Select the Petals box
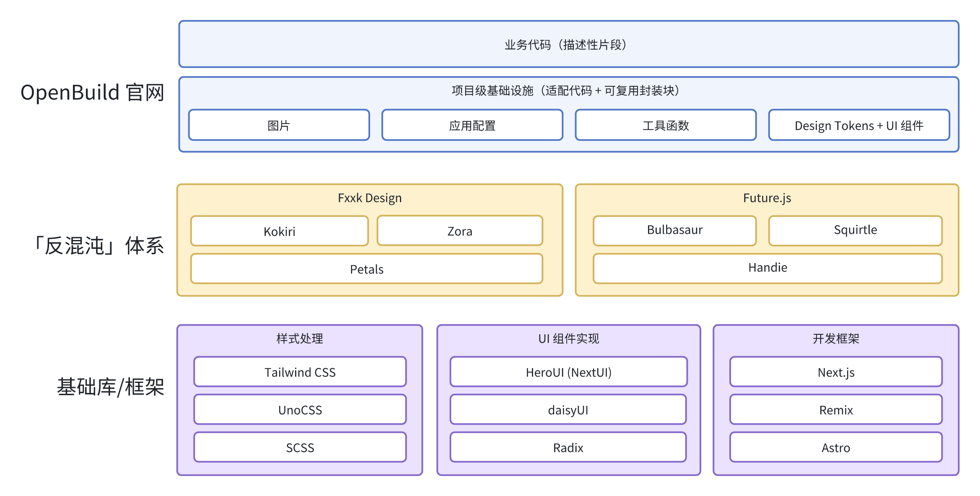Image resolution: width=980 pixels, height=496 pixels. pos(367,269)
